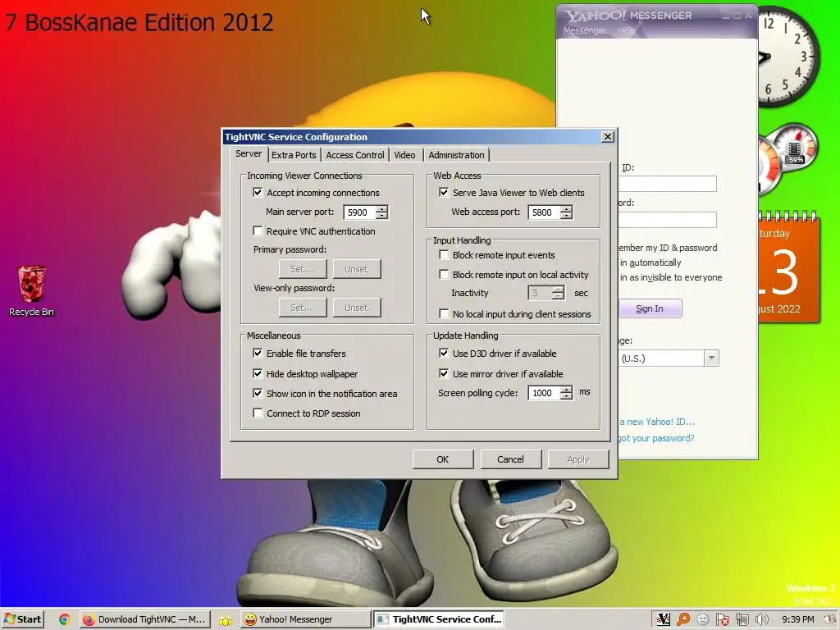Viewport: 840px width, 630px height.
Task: Click the taskbar clock showing 9:39 PM
Action: point(797,619)
